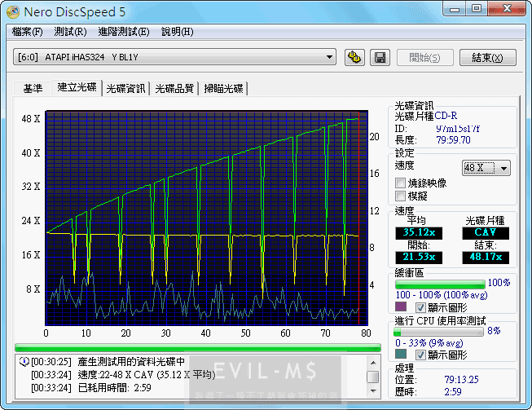Click the log line 速度:22-48 X CAV

147,375
